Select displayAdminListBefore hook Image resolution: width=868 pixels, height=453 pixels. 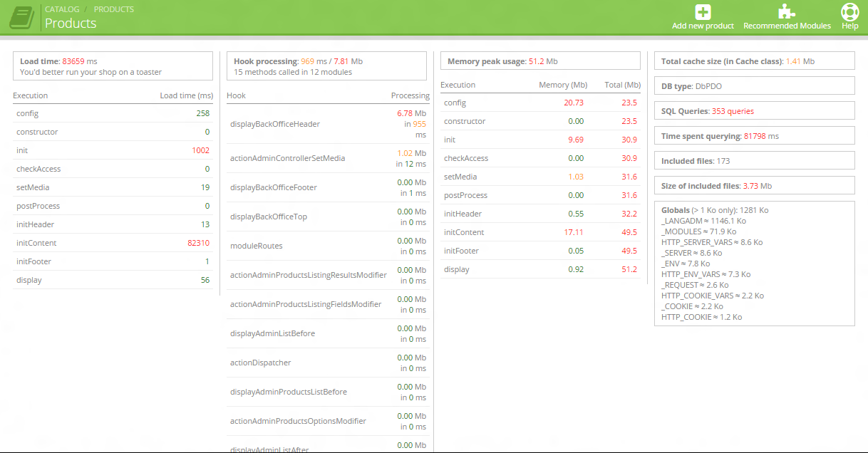pyautogui.click(x=272, y=333)
